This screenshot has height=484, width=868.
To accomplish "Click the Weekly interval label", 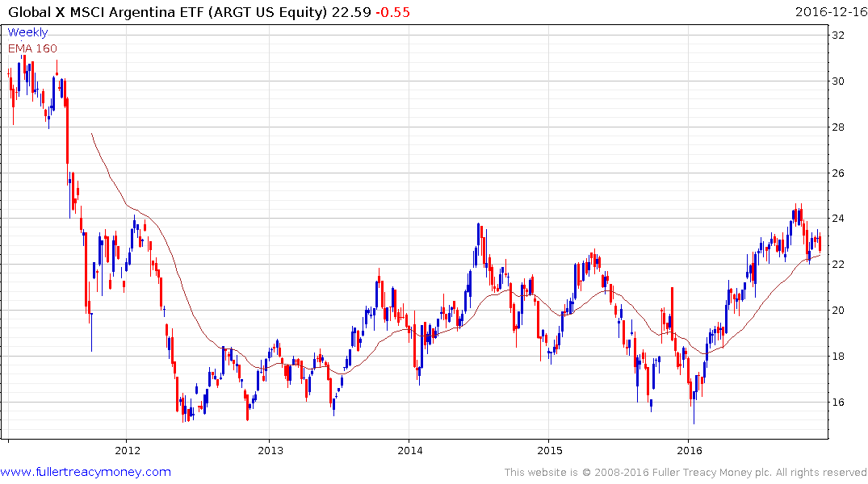I will 27,32.
